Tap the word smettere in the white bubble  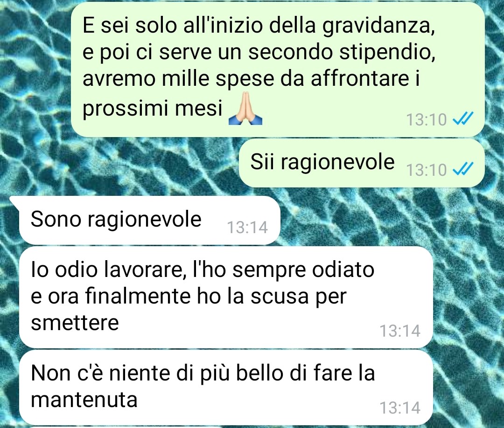tap(75, 323)
